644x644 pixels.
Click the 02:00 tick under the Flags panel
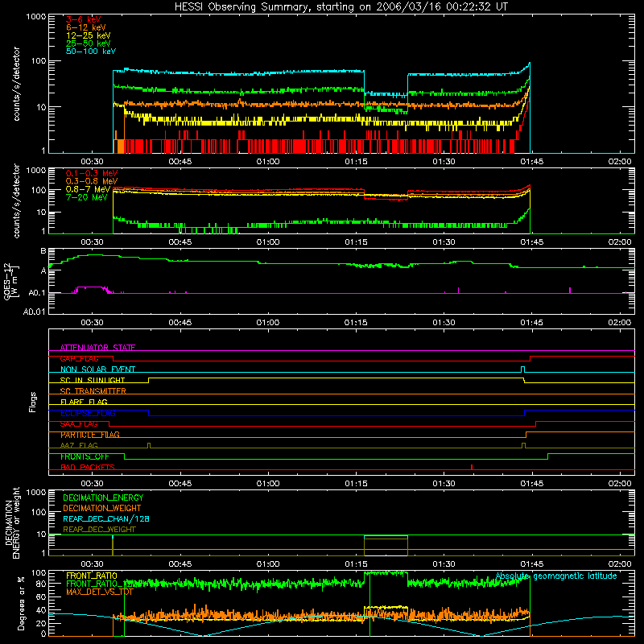coord(620,484)
